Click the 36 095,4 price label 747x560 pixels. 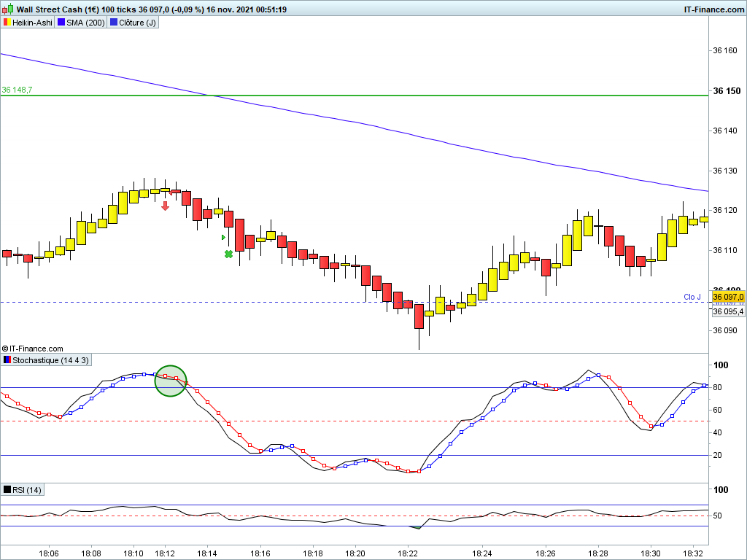coord(728,311)
